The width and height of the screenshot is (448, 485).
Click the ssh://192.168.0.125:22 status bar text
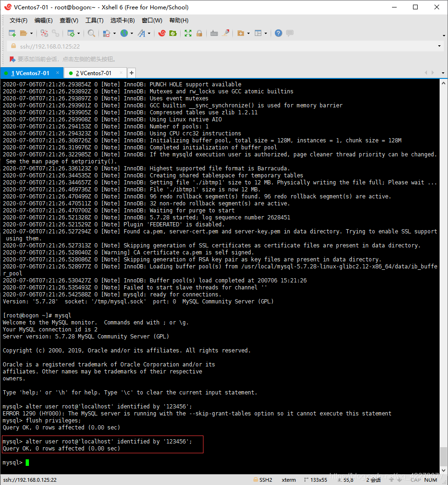pyautogui.click(x=30, y=480)
